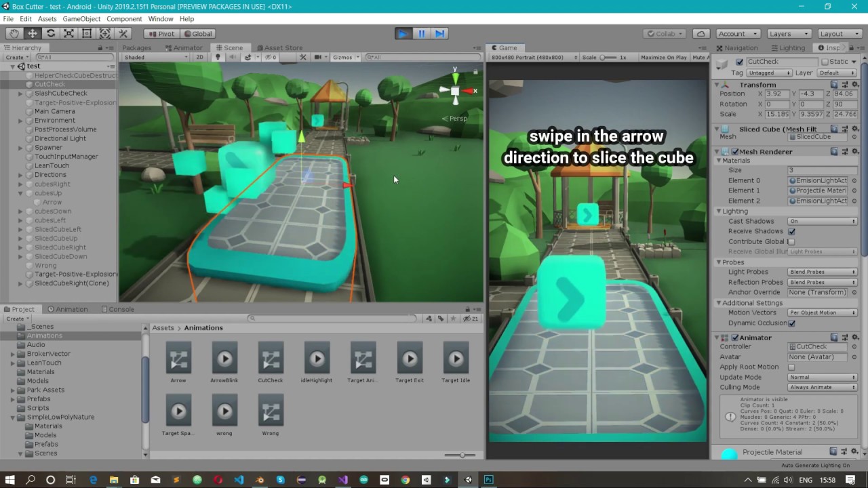The height and width of the screenshot is (488, 868).
Task: Open the Collab dropdown
Action: (665, 33)
